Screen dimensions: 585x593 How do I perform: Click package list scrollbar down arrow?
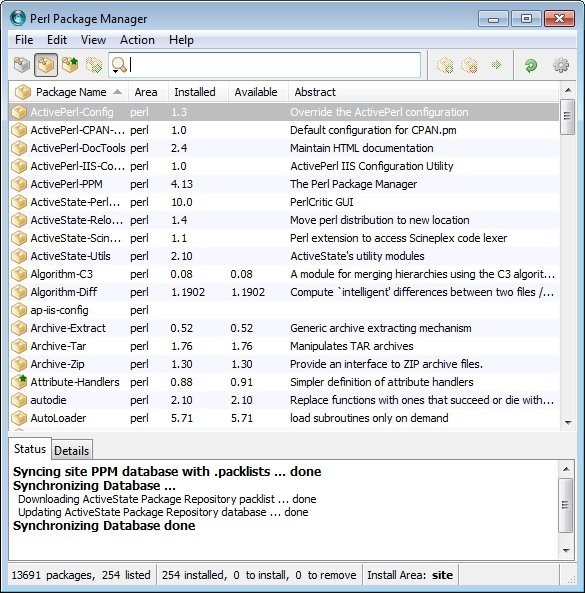coord(568,422)
